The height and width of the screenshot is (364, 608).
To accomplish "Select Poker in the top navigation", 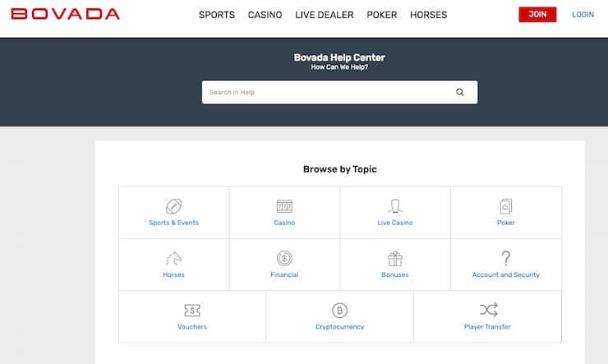I will pos(381,15).
